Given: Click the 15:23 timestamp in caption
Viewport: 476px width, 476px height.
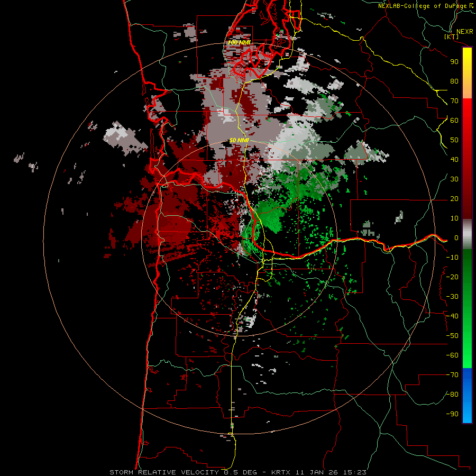Looking at the screenshot, I should 355,472.
